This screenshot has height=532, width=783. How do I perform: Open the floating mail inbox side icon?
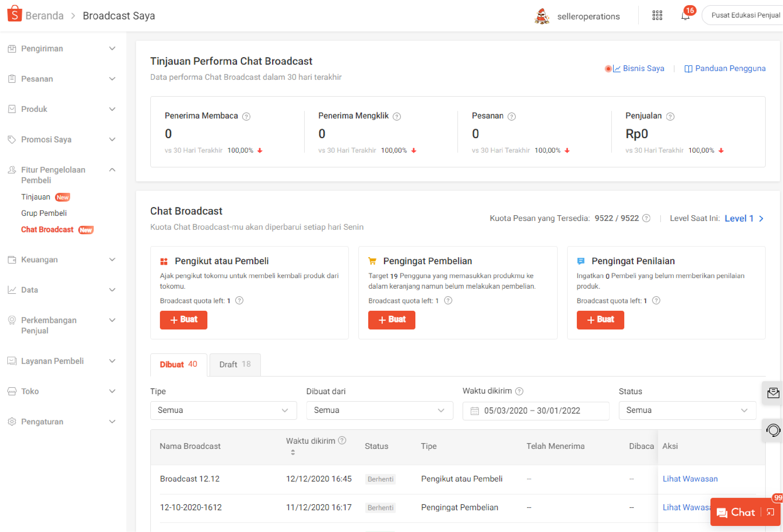point(773,393)
